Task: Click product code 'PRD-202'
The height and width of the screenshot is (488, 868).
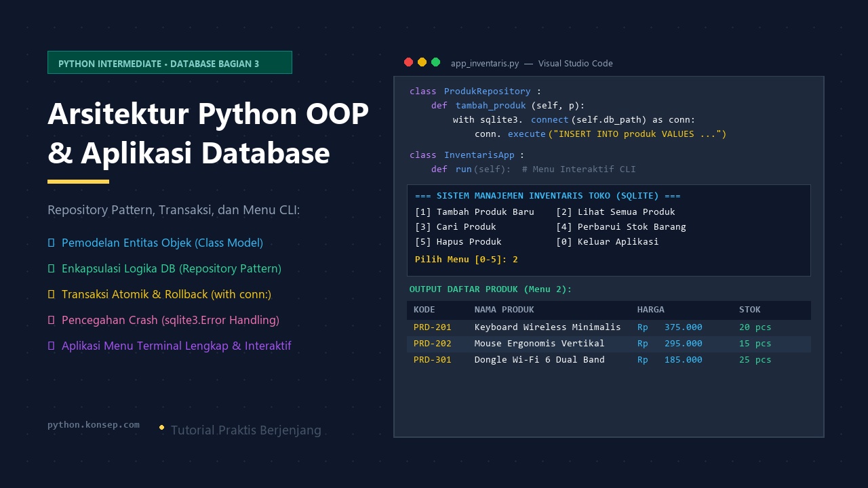Action: [433, 344]
